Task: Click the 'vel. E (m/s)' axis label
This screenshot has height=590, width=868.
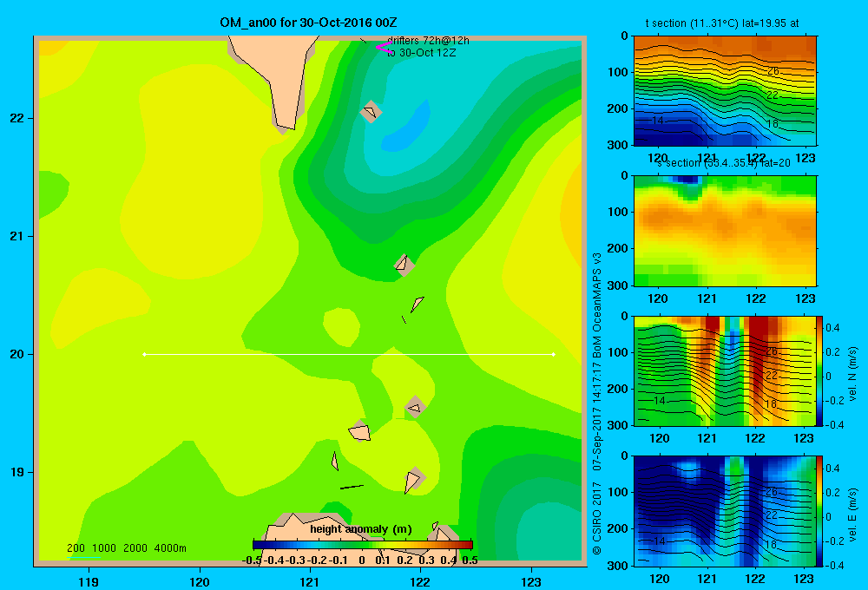Action: pyautogui.click(x=853, y=515)
